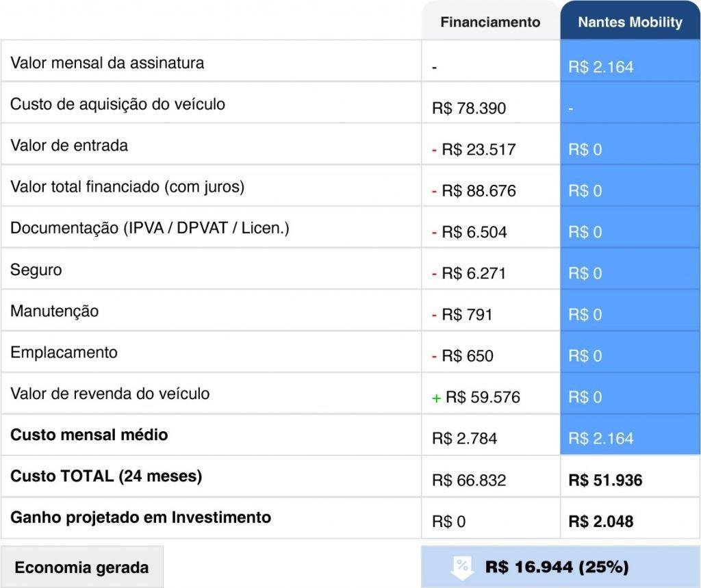Click the red minus sign before R$ 650
The height and width of the screenshot is (588, 701).
tap(435, 356)
